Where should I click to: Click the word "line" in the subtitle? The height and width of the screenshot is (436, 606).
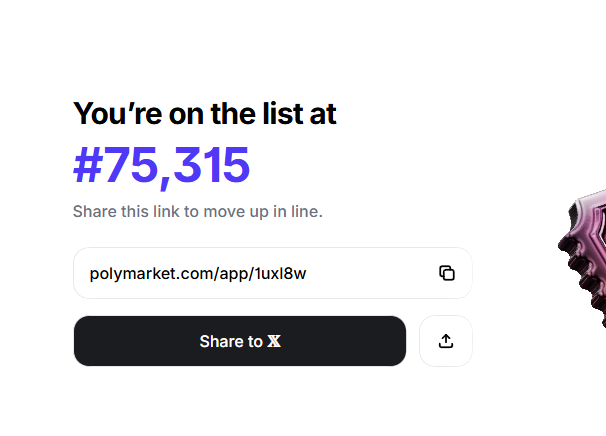pyautogui.click(x=304, y=212)
